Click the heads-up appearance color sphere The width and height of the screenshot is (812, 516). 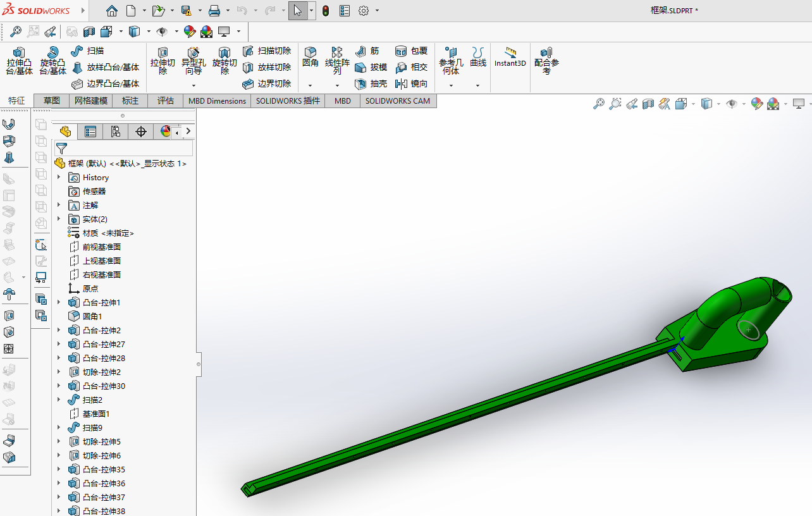(x=757, y=104)
